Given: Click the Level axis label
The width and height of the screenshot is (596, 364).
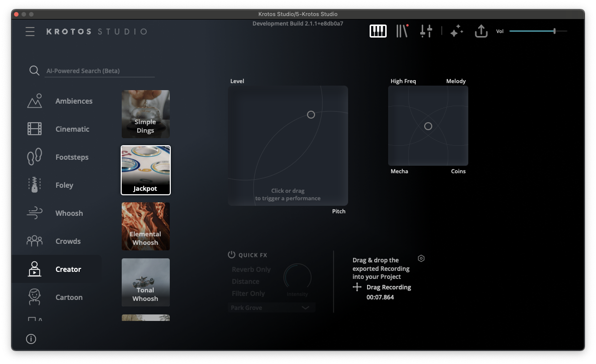Looking at the screenshot, I should click(237, 81).
